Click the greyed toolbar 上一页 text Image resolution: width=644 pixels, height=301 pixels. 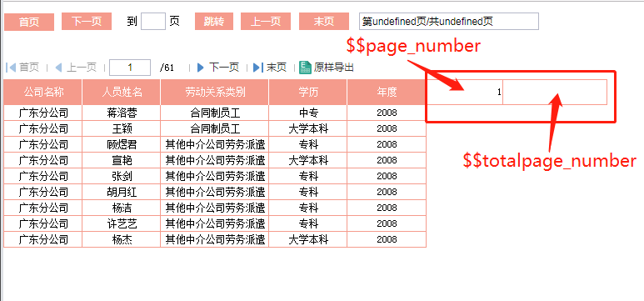point(82,68)
